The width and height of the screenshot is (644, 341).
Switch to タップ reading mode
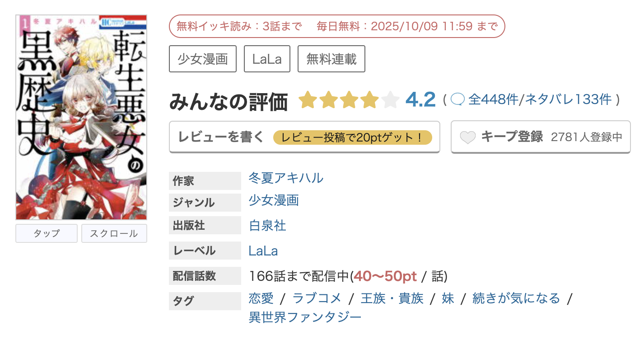[46, 233]
